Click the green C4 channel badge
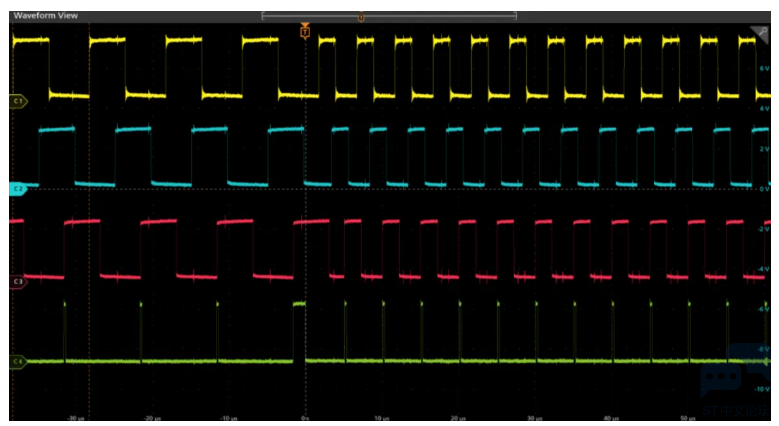779x426 pixels. point(17,360)
